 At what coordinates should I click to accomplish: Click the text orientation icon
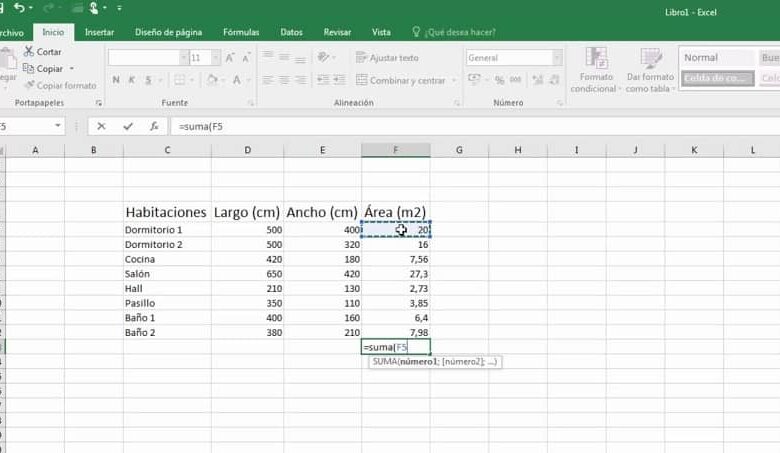point(323,57)
